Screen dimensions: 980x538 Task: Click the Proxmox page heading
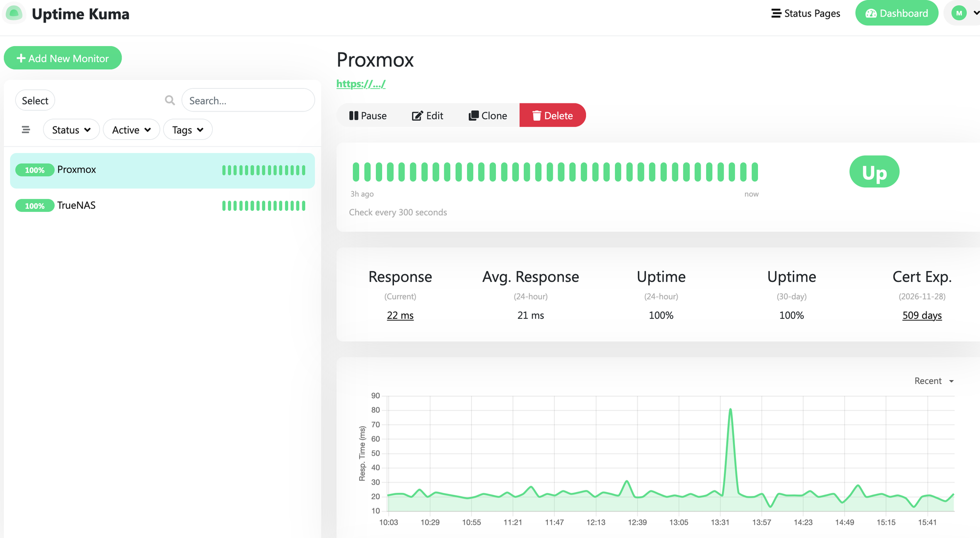coord(375,60)
